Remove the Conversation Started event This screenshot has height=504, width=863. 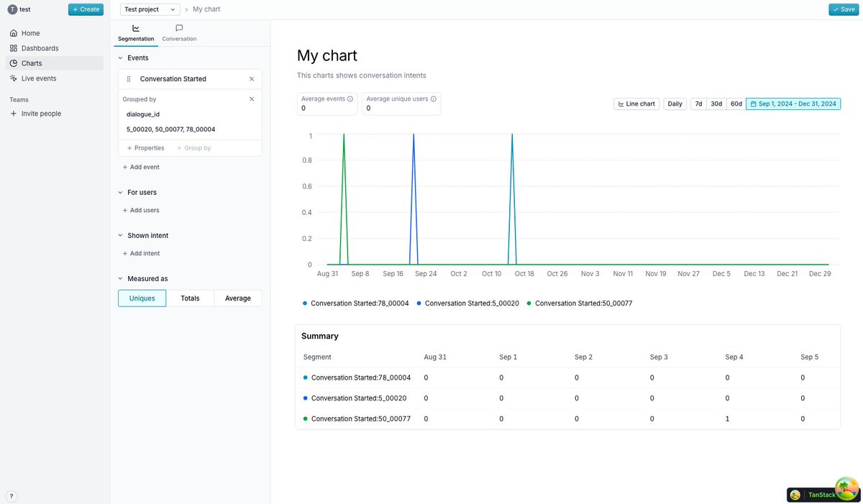tap(252, 79)
